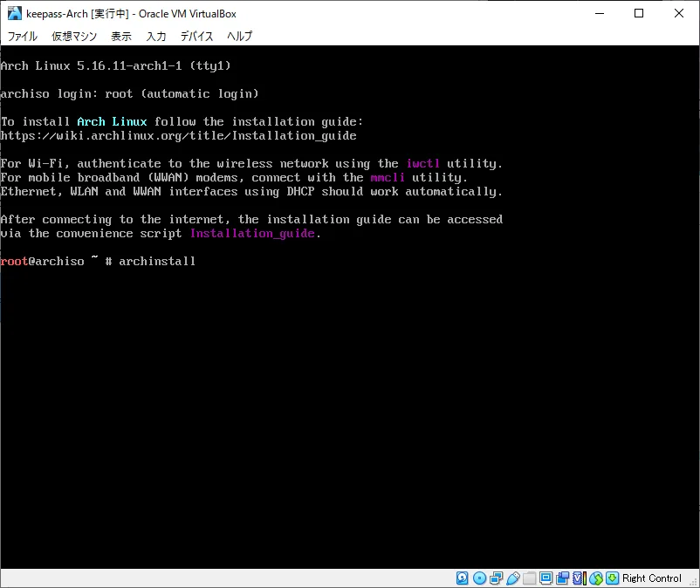Open the デバイス menu

197,36
